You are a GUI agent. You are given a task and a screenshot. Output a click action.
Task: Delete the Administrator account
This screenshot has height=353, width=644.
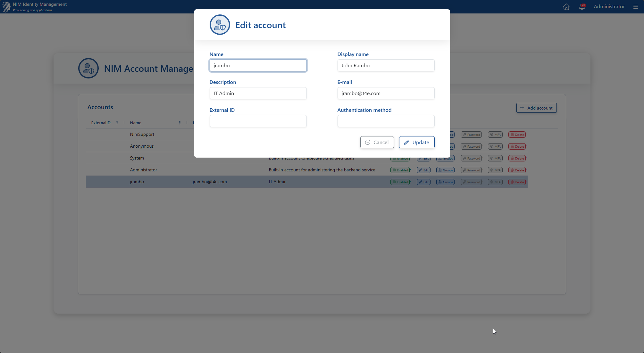517,170
